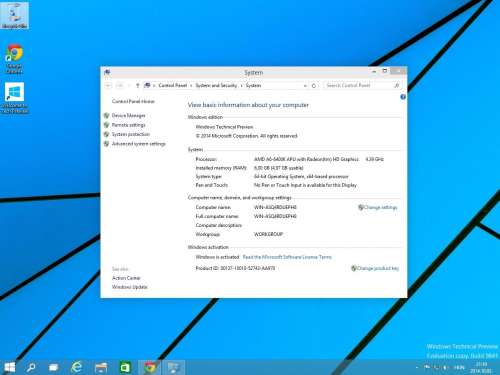Image resolution: width=500 pixels, height=375 pixels.
Task: Click the volume tray icon
Action: 445,367
